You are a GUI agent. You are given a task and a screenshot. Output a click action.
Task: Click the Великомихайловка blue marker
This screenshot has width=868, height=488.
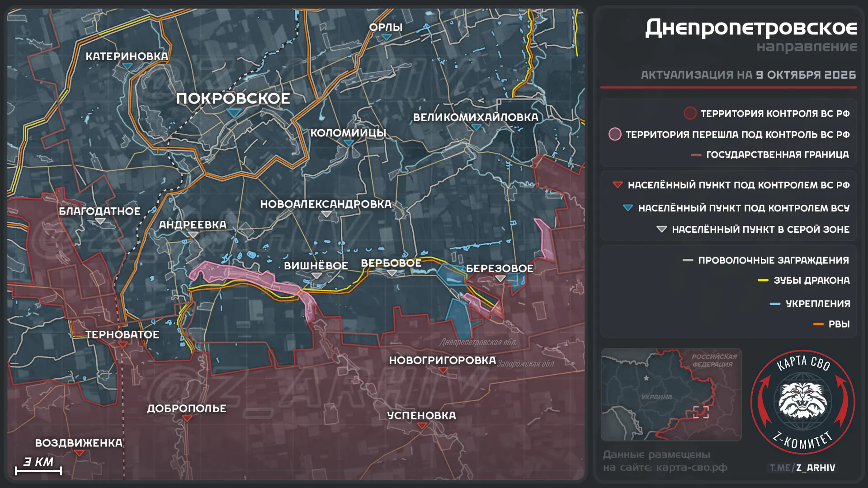pos(476,127)
